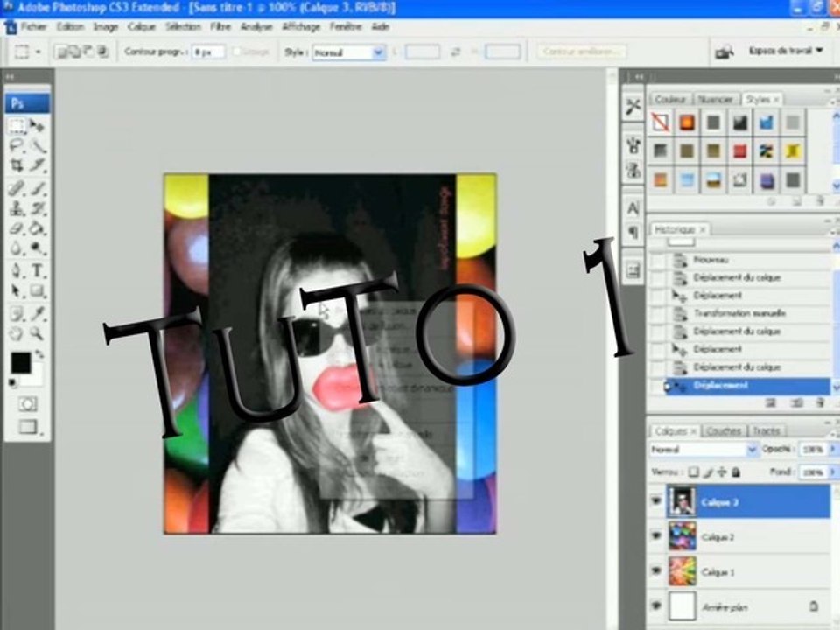
Task: Pick the Clone Stamp tool
Action: [17, 208]
